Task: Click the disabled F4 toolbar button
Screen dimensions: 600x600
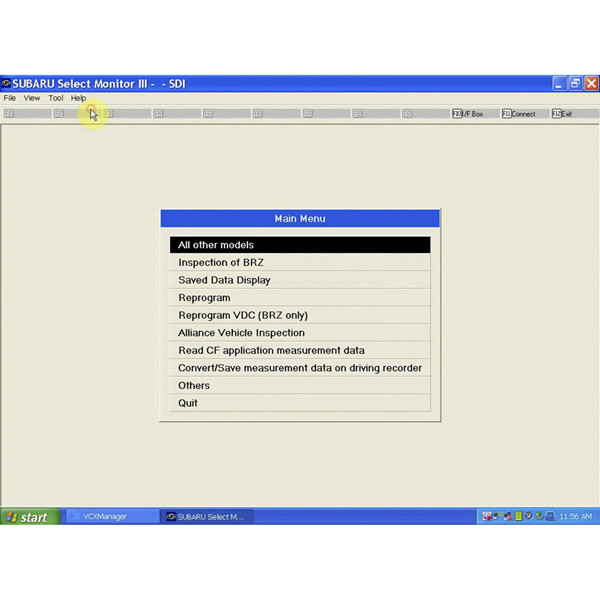Action: coord(176,114)
